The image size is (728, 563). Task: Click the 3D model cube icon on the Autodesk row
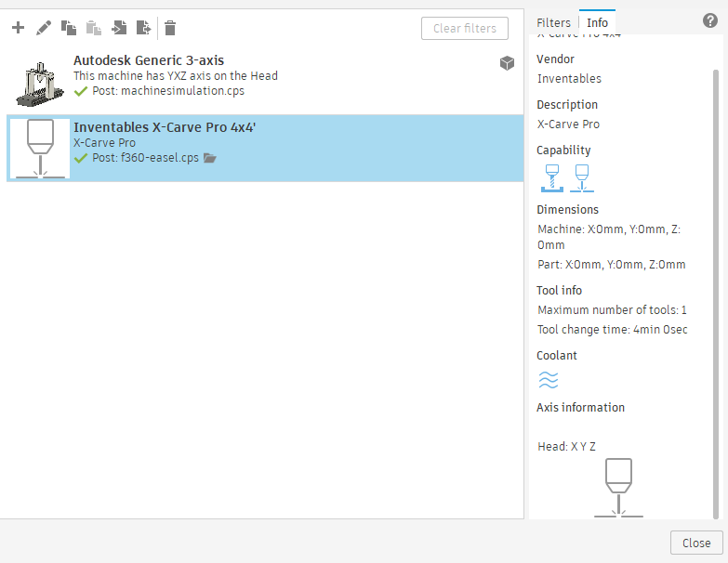507,63
